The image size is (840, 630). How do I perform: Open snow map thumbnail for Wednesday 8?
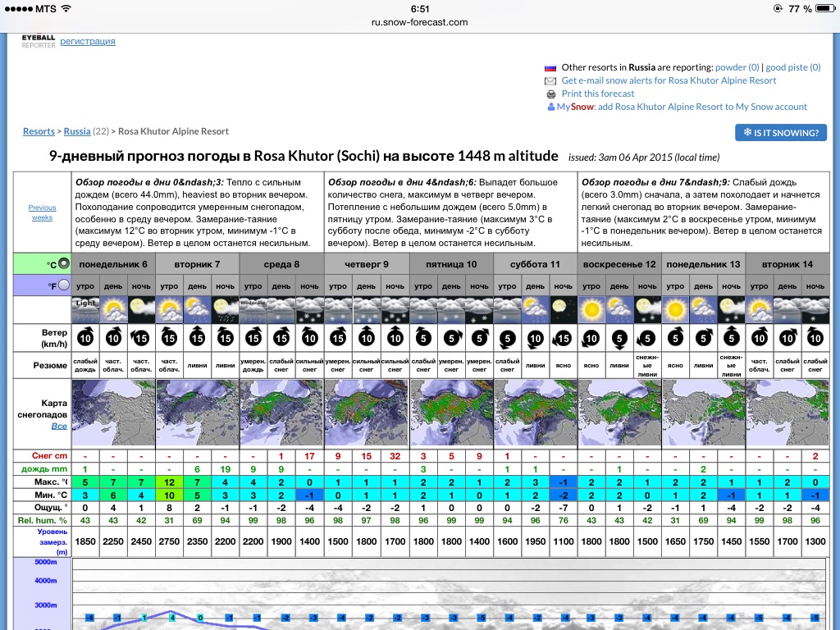coord(281,413)
